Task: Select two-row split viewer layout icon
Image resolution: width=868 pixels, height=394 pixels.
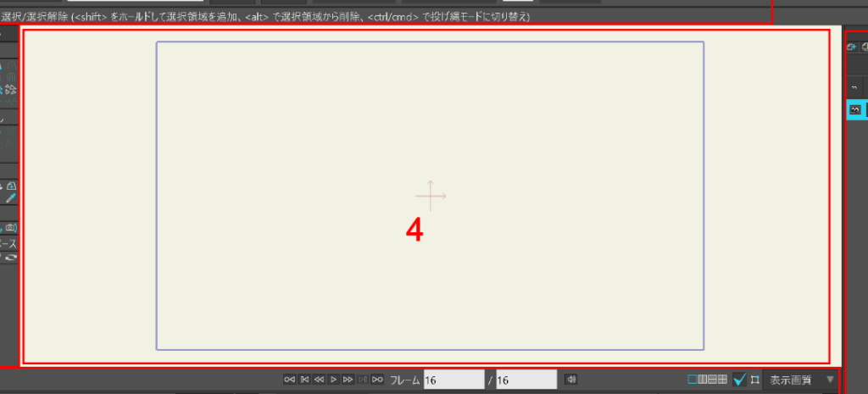Action: tap(713, 380)
